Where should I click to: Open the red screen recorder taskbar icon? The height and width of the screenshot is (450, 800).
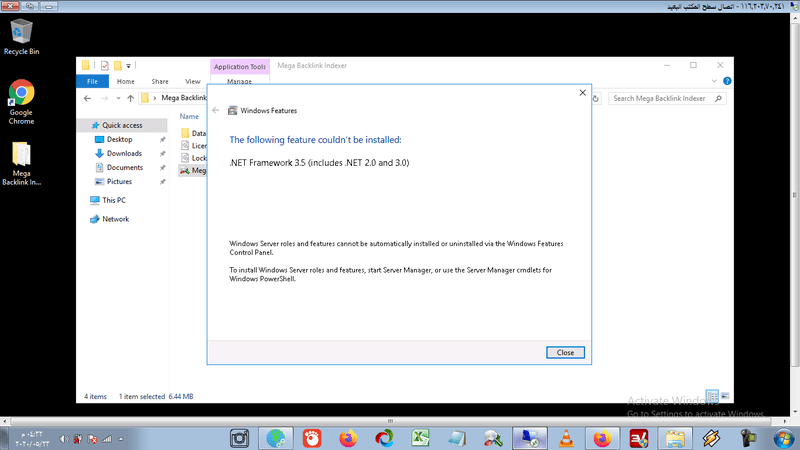point(312,438)
